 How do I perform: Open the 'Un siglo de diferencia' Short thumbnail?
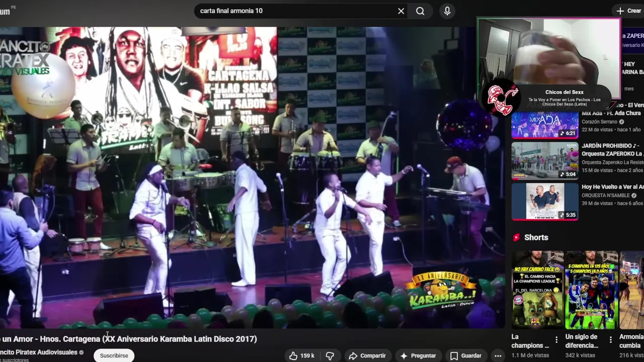(592, 290)
